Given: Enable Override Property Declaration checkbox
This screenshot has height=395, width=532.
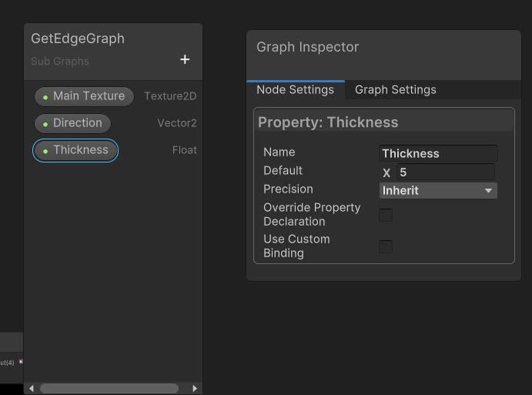Looking at the screenshot, I should [x=386, y=215].
